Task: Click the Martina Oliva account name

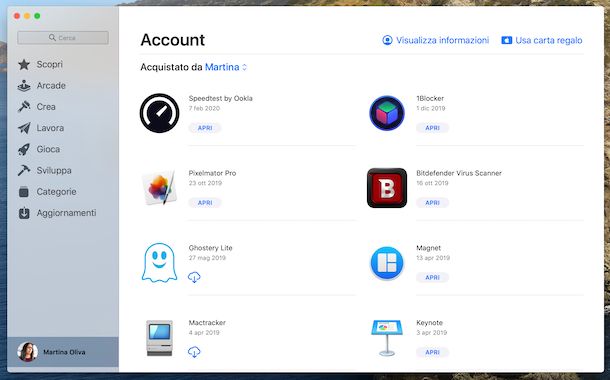Action: click(x=64, y=352)
